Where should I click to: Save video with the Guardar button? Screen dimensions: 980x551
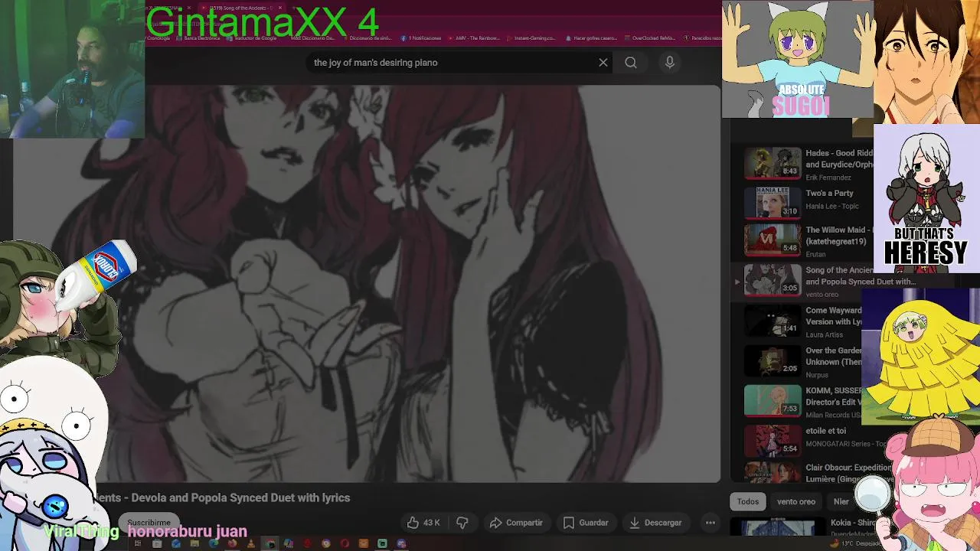pyautogui.click(x=586, y=523)
